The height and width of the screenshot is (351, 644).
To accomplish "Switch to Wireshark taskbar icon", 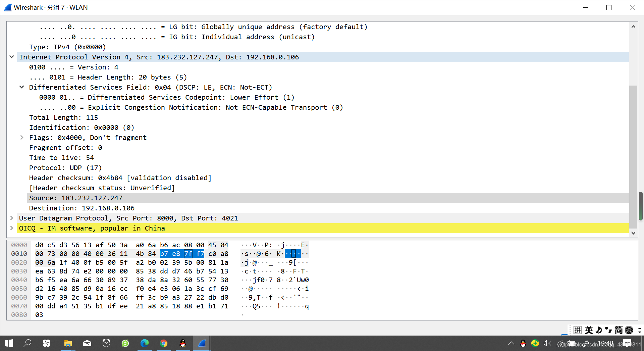I will coord(202,343).
